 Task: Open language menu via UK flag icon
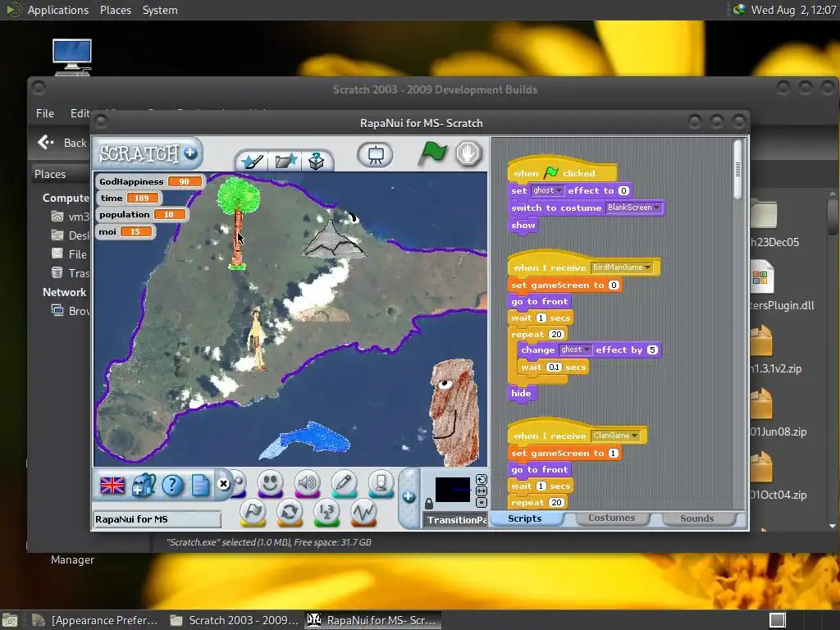(x=112, y=486)
